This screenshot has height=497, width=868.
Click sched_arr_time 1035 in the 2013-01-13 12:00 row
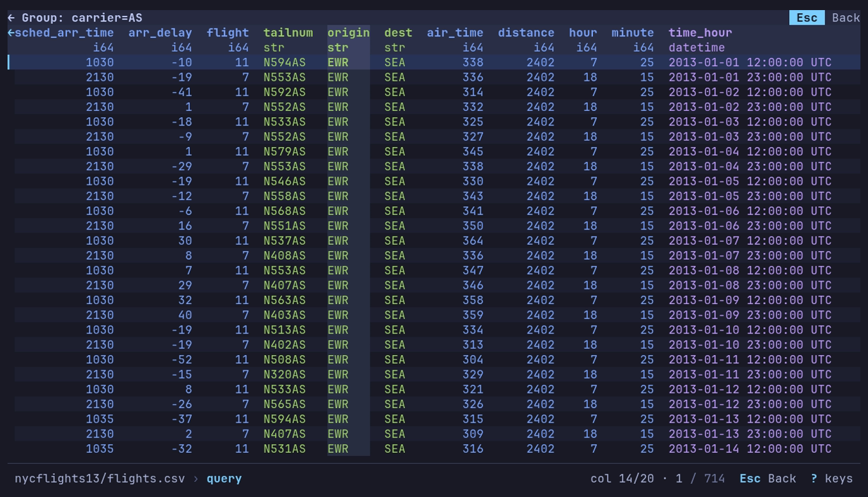tap(100, 419)
